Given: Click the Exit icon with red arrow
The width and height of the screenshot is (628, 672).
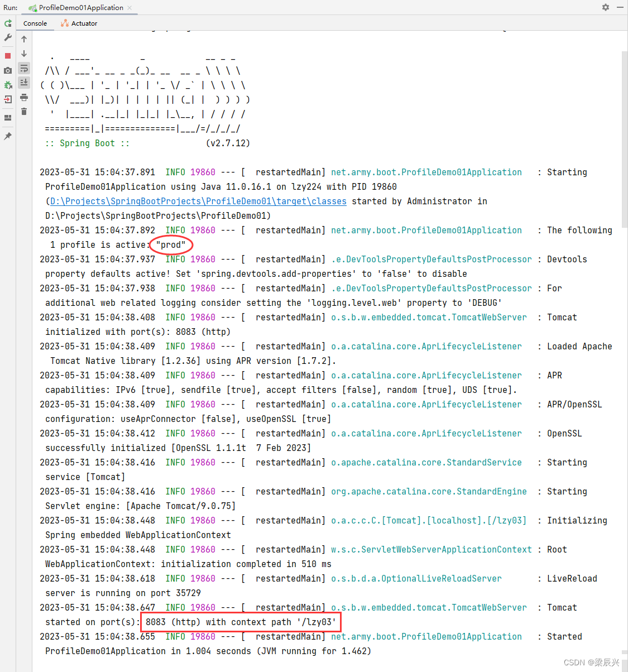Looking at the screenshot, I should pyautogui.click(x=8, y=99).
